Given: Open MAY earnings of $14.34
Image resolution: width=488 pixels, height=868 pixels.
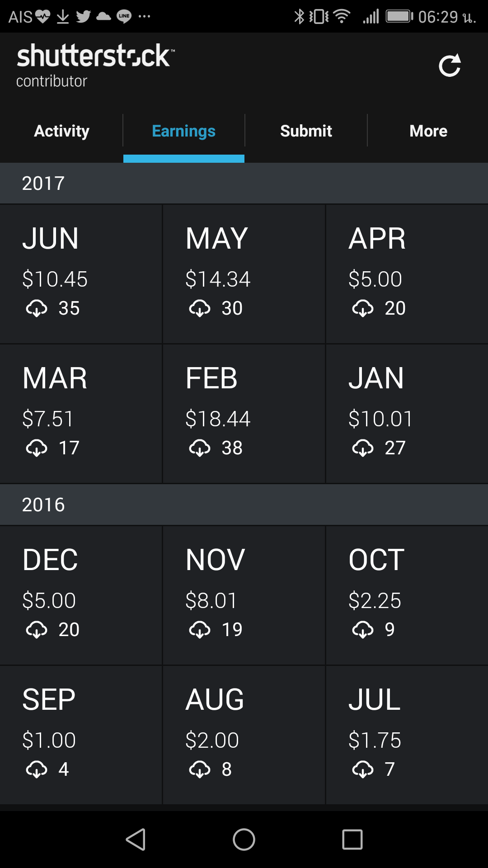Looking at the screenshot, I should (x=244, y=274).
